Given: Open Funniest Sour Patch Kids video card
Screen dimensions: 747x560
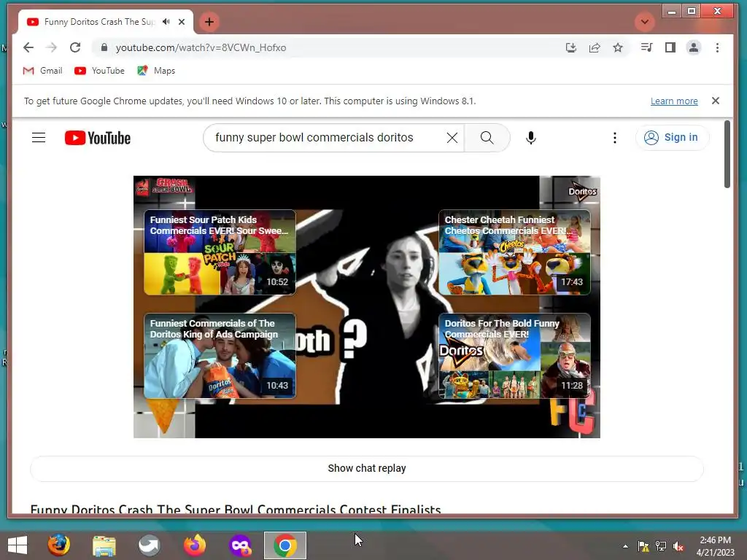Looking at the screenshot, I should (x=220, y=252).
